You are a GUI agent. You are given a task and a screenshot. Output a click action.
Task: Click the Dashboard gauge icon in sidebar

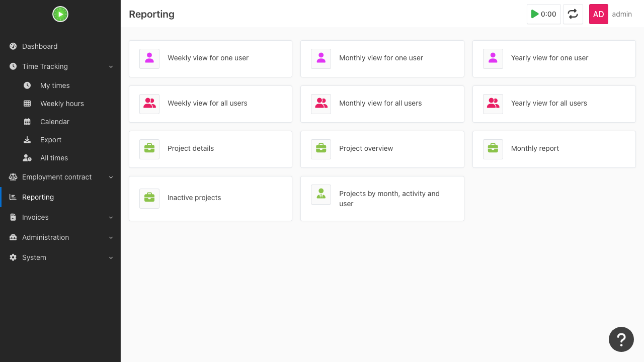(x=13, y=46)
